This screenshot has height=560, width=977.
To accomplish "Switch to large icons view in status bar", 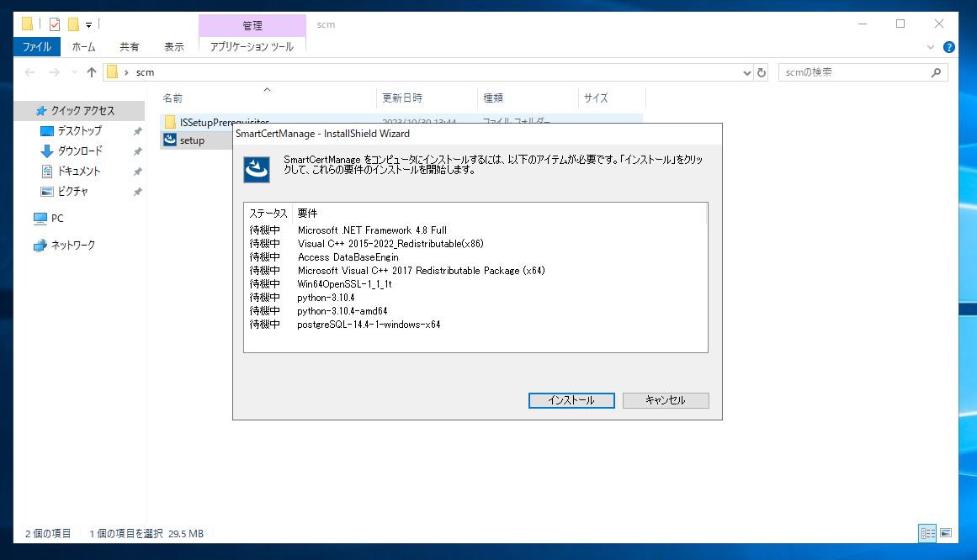I will point(946,533).
